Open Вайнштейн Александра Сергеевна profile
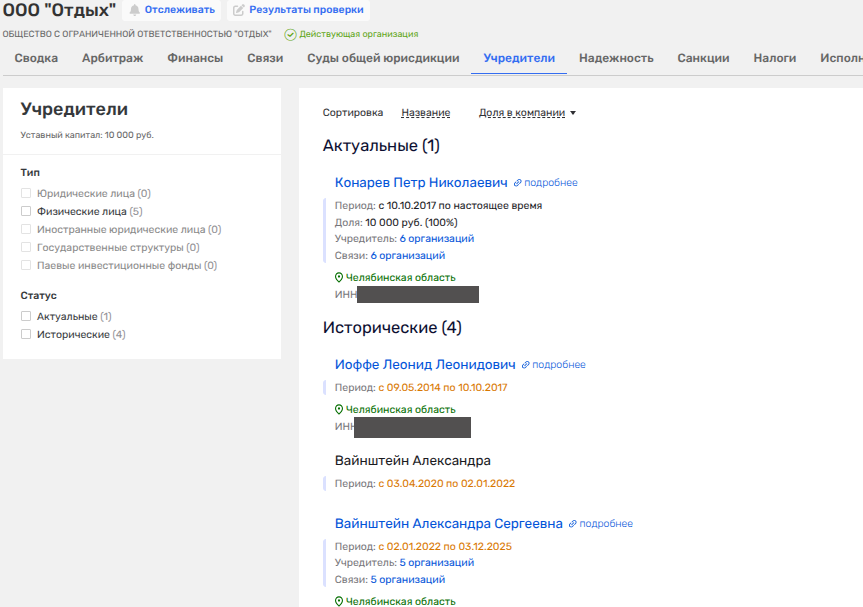This screenshot has width=863, height=607. (x=449, y=524)
